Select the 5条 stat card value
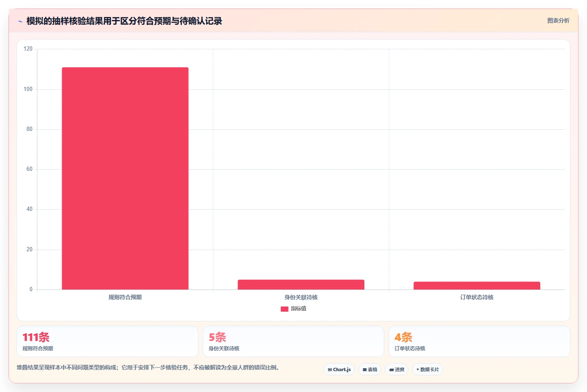This screenshot has width=587, height=392. point(217,337)
